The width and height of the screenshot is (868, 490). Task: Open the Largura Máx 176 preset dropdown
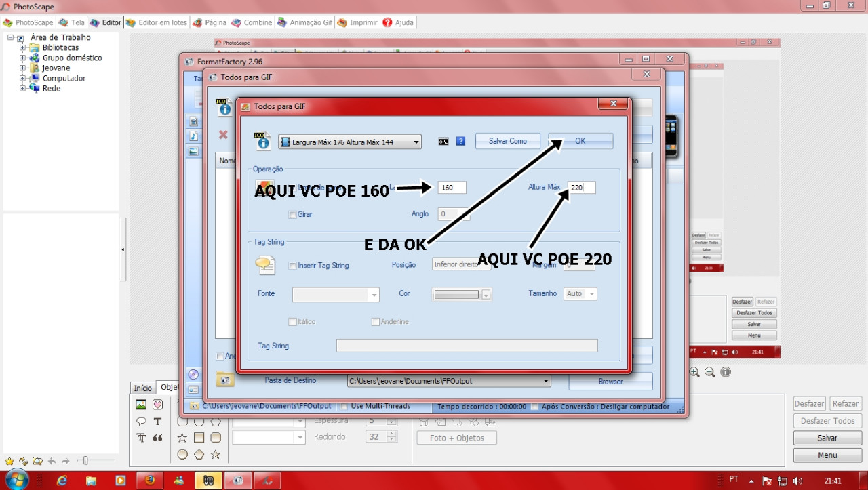pyautogui.click(x=350, y=142)
